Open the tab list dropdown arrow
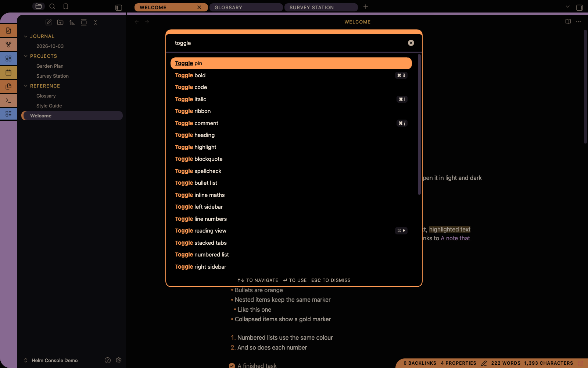 point(568,7)
